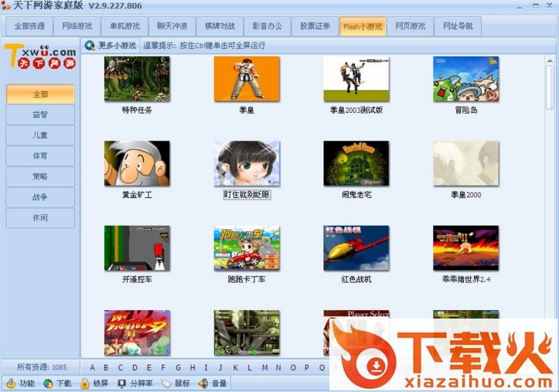Switch to the 全部资源 tab
559x392 pixels.
[x=29, y=26]
